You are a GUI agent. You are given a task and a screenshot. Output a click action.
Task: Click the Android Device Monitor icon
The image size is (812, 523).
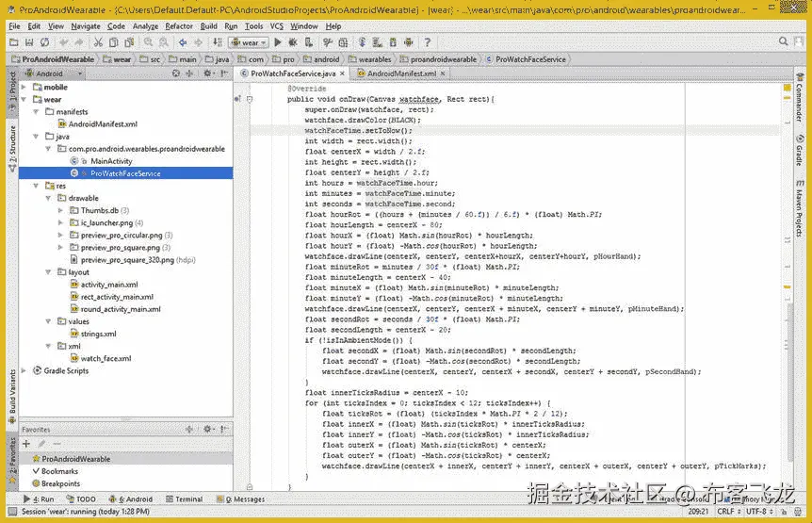[x=409, y=42]
